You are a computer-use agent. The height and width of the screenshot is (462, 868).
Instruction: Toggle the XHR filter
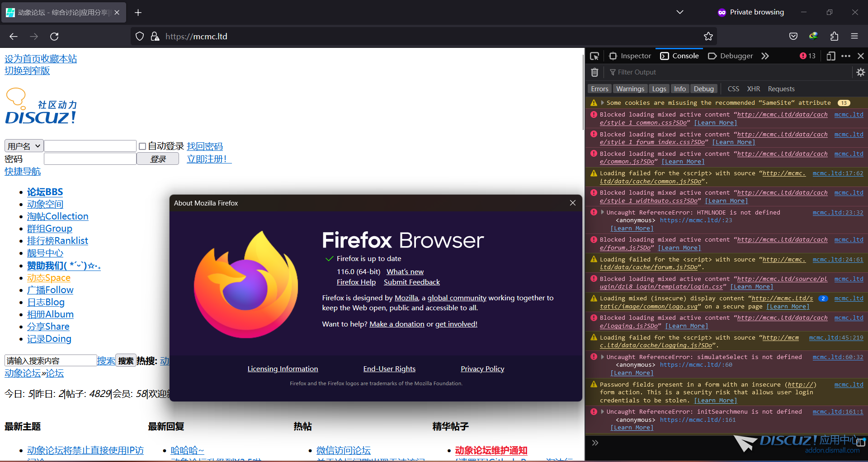tap(753, 89)
